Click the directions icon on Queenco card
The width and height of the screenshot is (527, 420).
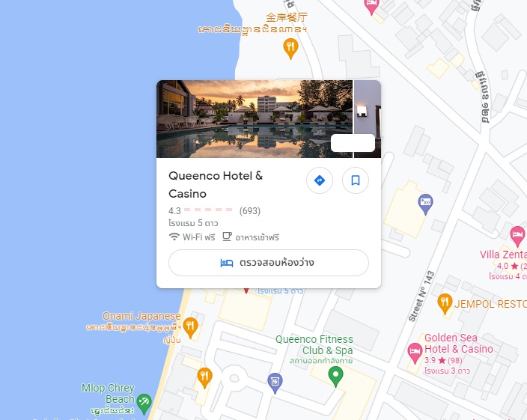[x=320, y=180]
